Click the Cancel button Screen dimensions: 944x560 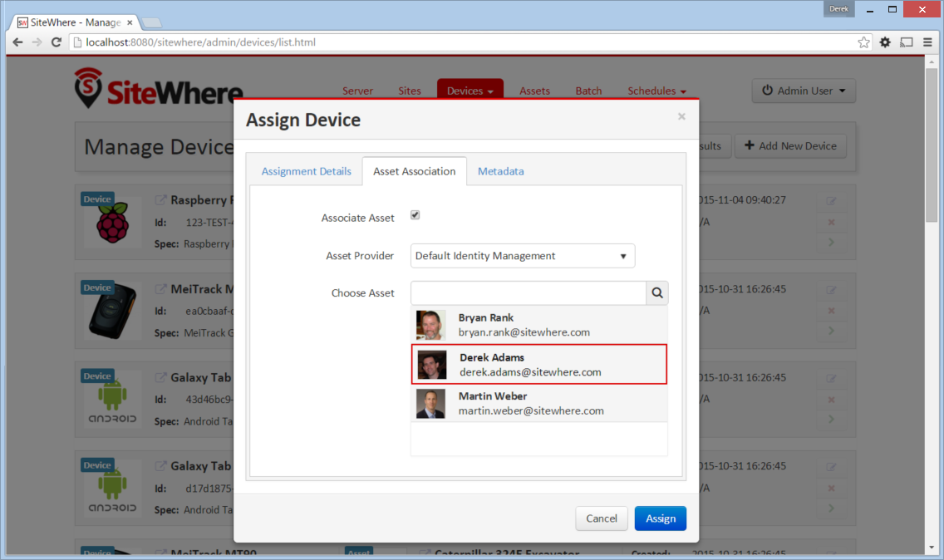point(602,518)
